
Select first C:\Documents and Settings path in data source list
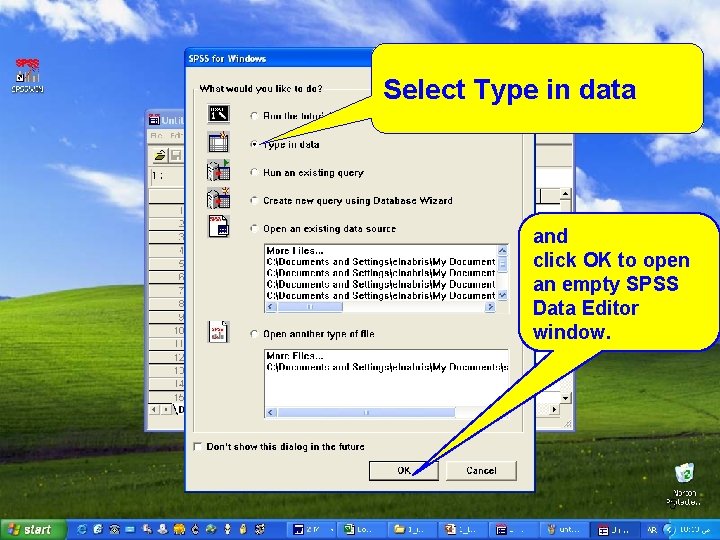click(x=381, y=262)
